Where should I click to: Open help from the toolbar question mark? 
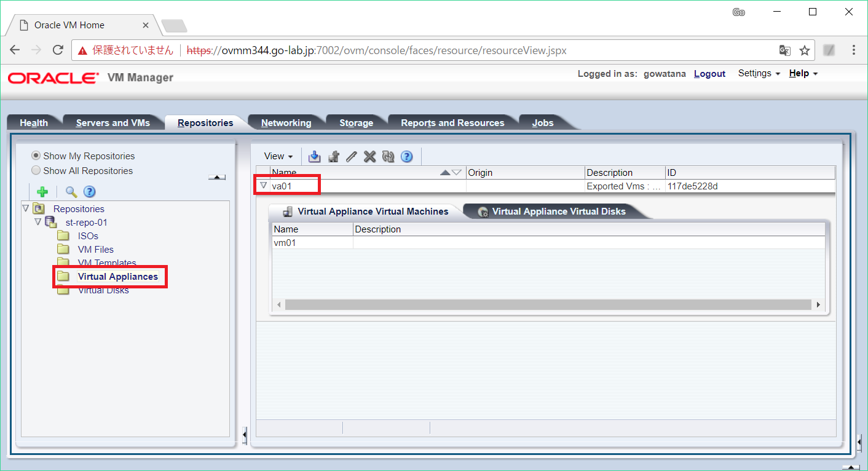tap(407, 156)
